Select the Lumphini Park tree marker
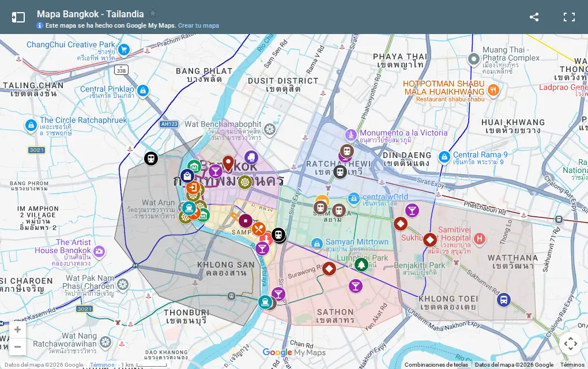The width and height of the screenshot is (588, 369). [361, 265]
